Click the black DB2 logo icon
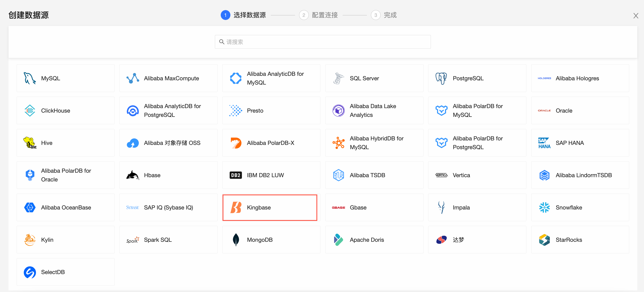 click(x=236, y=175)
